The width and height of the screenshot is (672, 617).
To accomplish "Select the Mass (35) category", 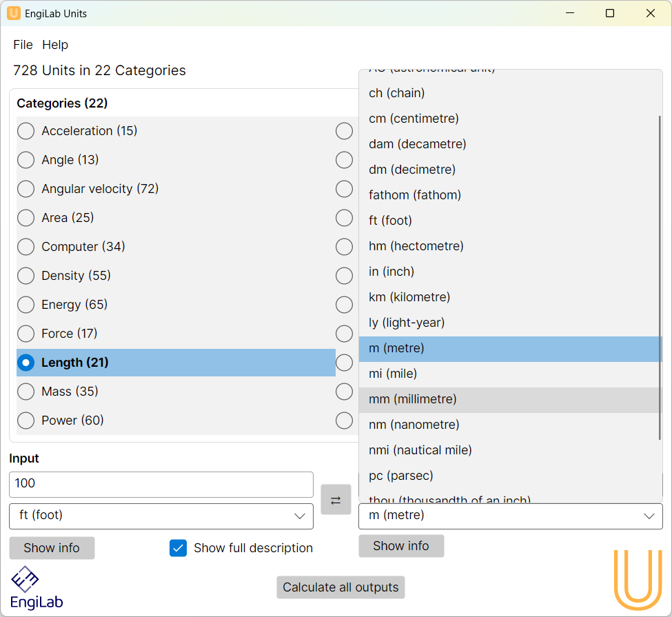I will click(26, 392).
